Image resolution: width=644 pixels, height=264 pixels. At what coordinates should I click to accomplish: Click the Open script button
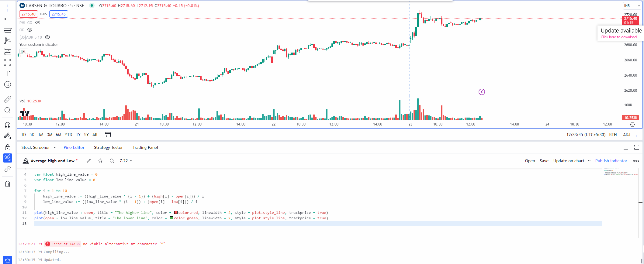[x=530, y=161]
